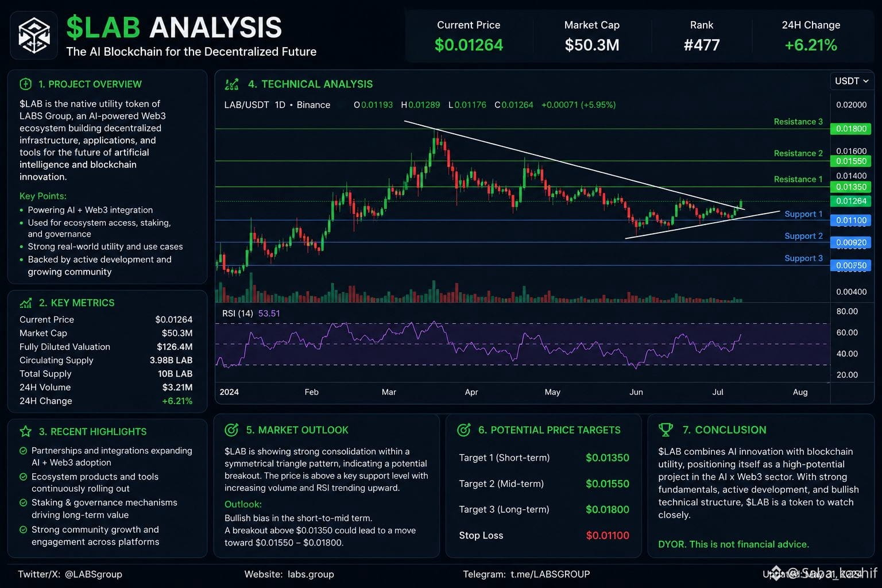Click the red Stop Loss $0.01100 value
882x588 pixels.
(608, 536)
